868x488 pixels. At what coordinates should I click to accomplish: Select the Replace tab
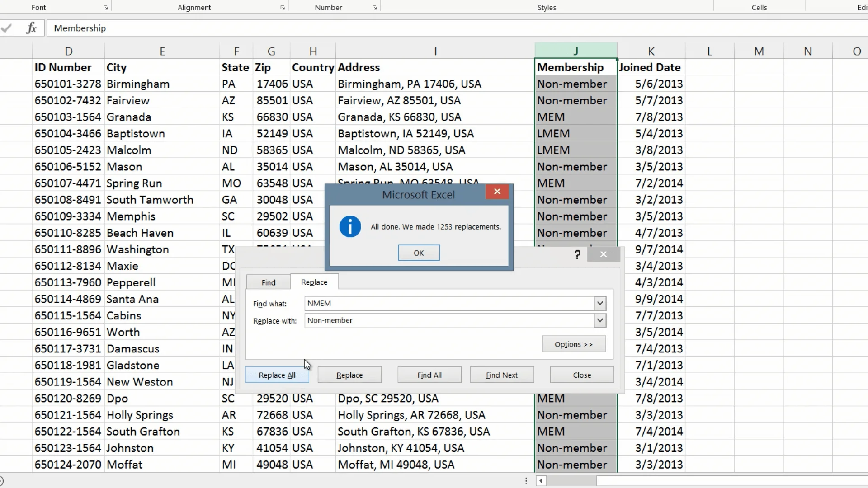pos(314,282)
